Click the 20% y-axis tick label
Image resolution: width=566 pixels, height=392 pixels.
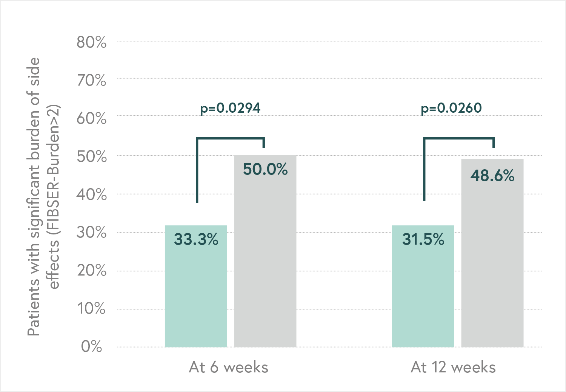(x=92, y=270)
